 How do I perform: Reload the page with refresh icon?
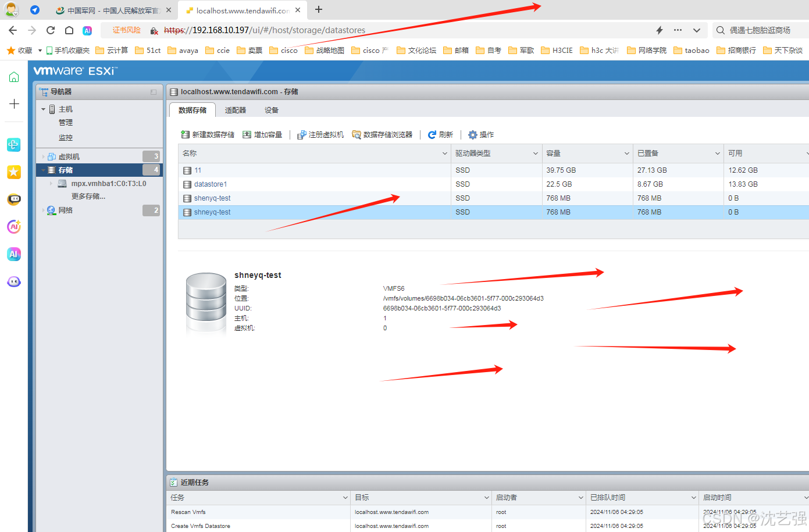click(51, 30)
